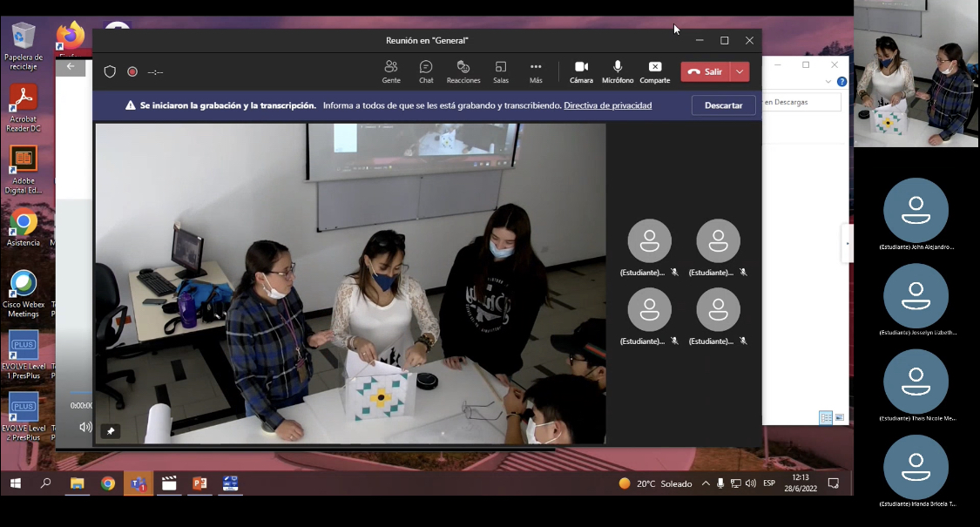
Task: Click the shield security icon
Action: pos(110,71)
